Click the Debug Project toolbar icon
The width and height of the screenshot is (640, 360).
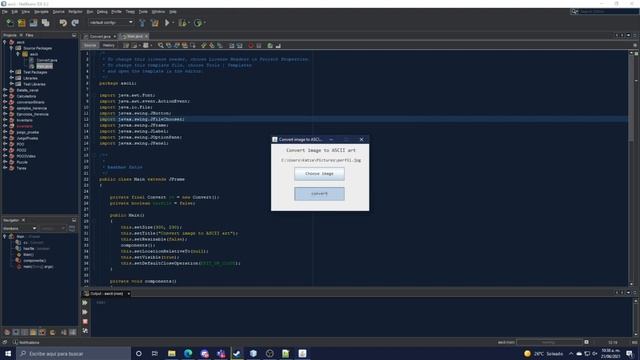point(182,23)
